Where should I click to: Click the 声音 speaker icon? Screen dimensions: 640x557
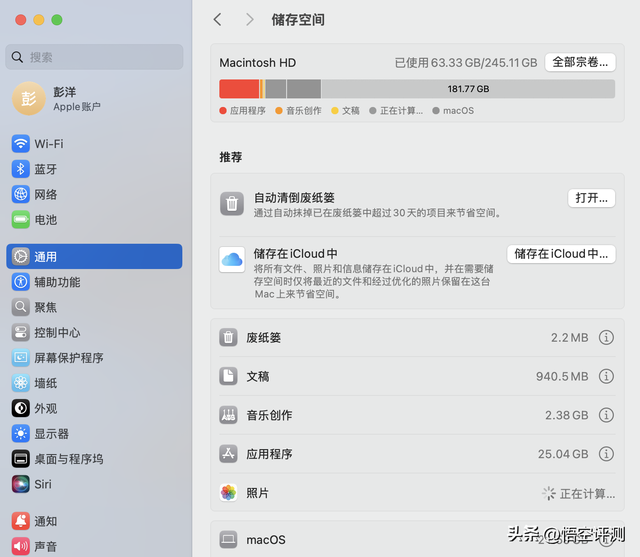click(x=20, y=546)
